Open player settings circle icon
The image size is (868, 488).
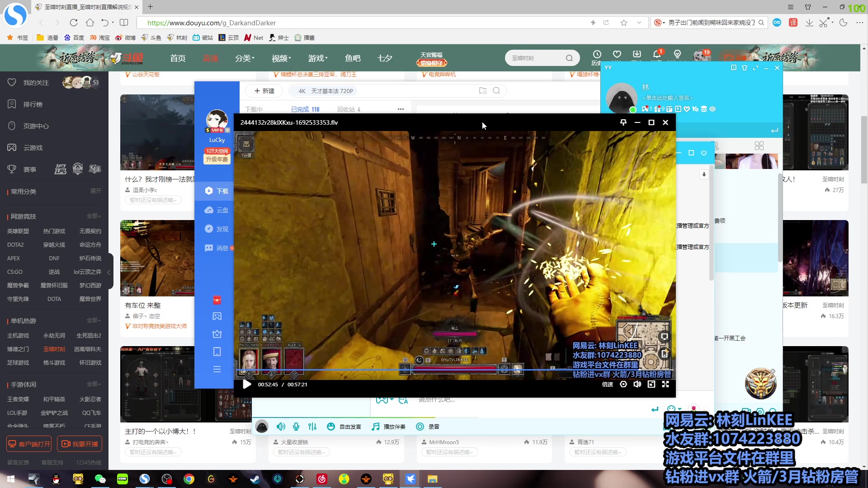pos(623,384)
